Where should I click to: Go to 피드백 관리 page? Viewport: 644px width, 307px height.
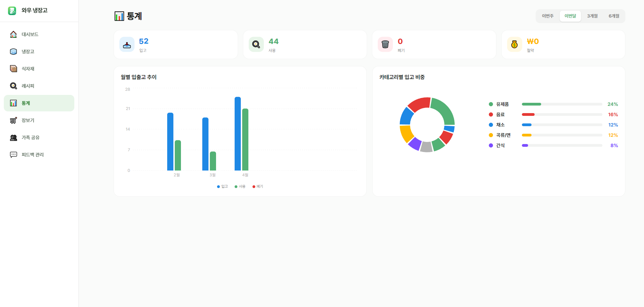click(39, 155)
